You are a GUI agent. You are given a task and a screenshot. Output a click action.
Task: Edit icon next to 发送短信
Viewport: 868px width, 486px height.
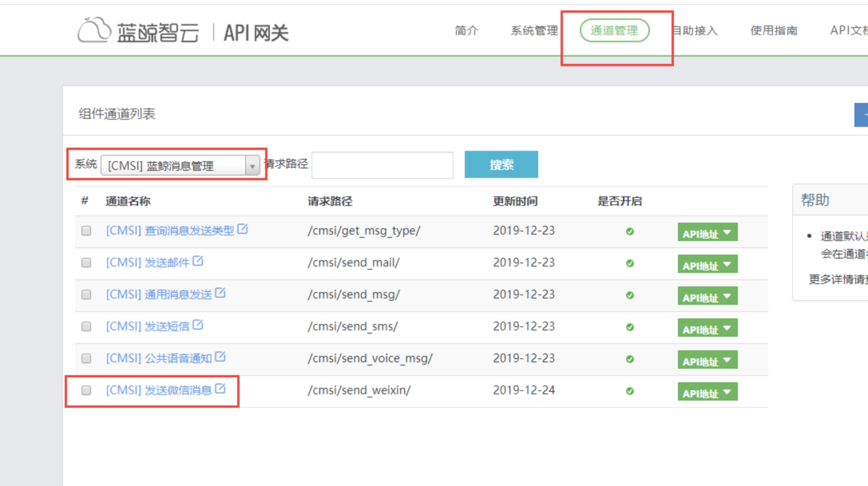pos(198,325)
